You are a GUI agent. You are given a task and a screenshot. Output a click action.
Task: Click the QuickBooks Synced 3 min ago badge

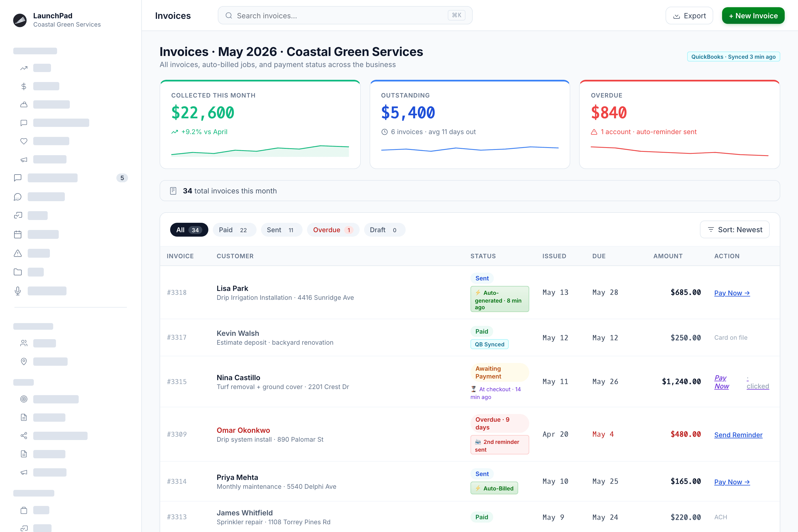click(733, 57)
